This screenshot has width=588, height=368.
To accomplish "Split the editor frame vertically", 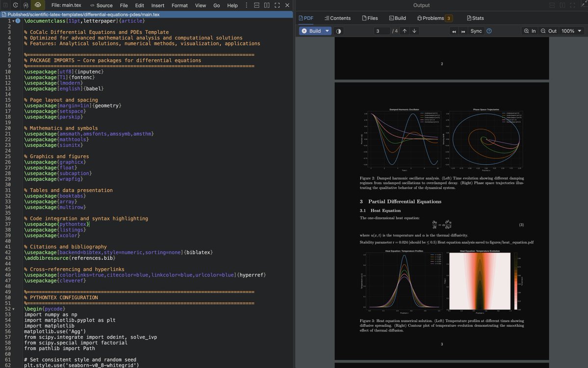I will 266,5.
